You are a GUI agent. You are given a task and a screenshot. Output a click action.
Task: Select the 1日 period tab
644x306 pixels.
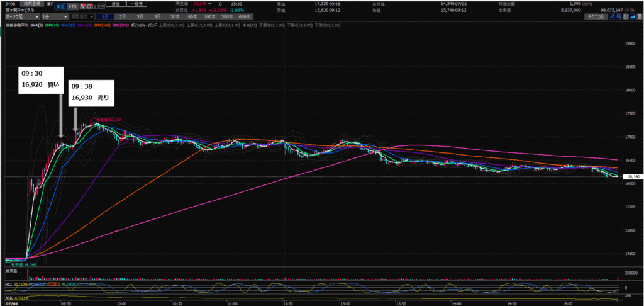105,17
